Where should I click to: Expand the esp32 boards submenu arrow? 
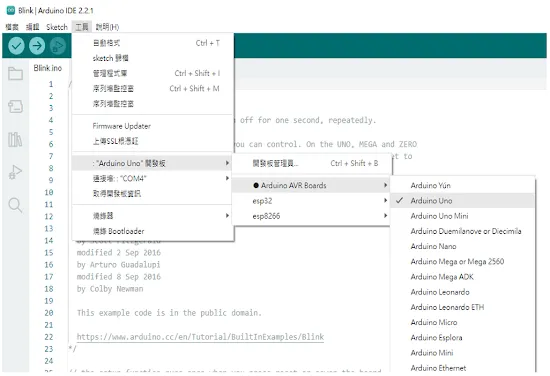point(385,201)
